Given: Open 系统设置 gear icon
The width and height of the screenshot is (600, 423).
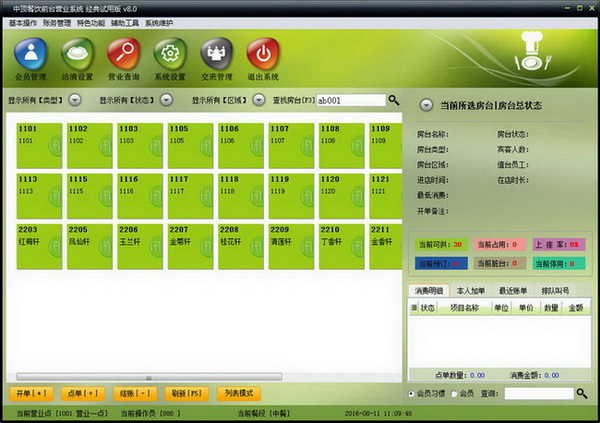Looking at the screenshot, I should [170, 54].
